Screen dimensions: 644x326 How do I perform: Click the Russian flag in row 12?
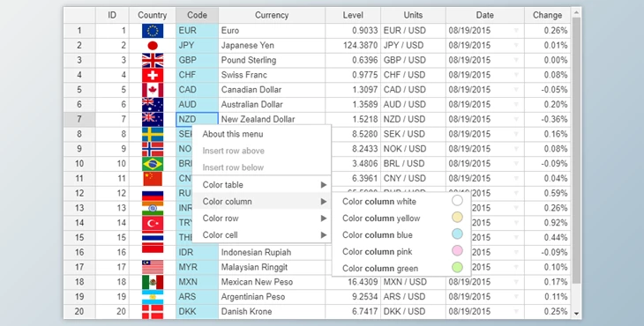(153, 193)
